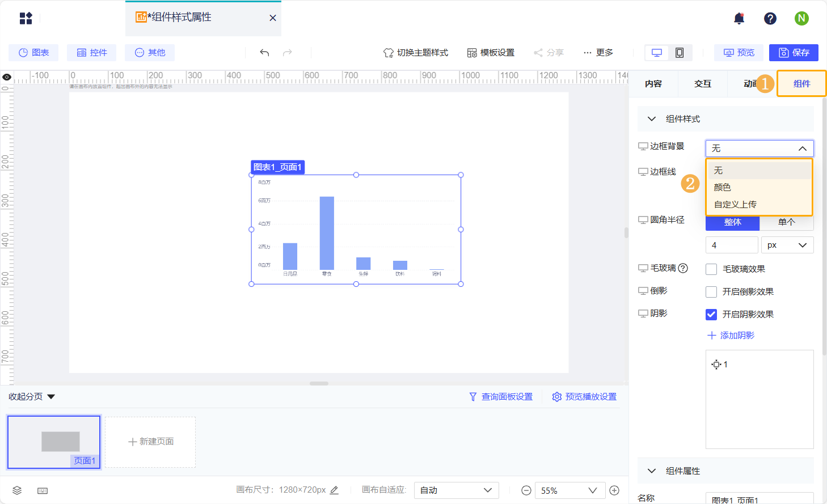Open 预览播放设置
This screenshot has height=504, width=827.
584,397
